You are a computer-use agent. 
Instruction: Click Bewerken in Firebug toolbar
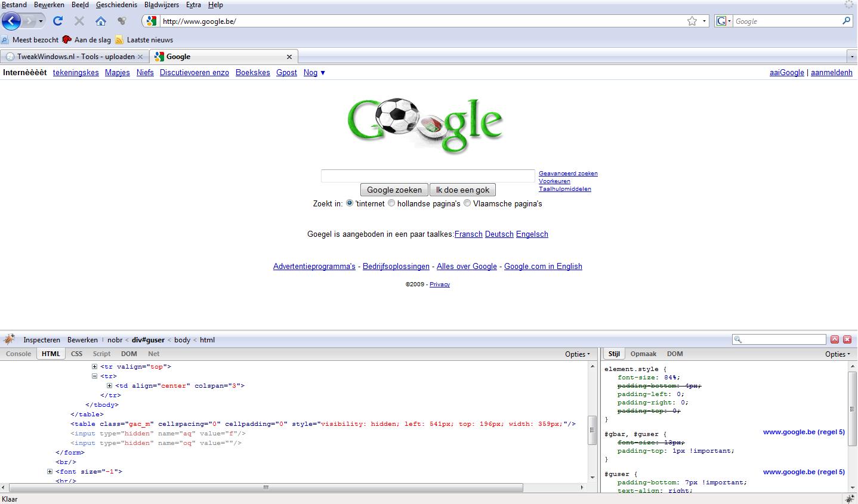pyautogui.click(x=82, y=340)
